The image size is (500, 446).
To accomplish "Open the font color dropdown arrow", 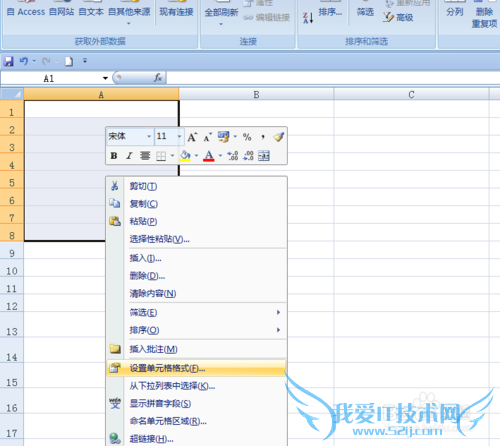I will 220,156.
